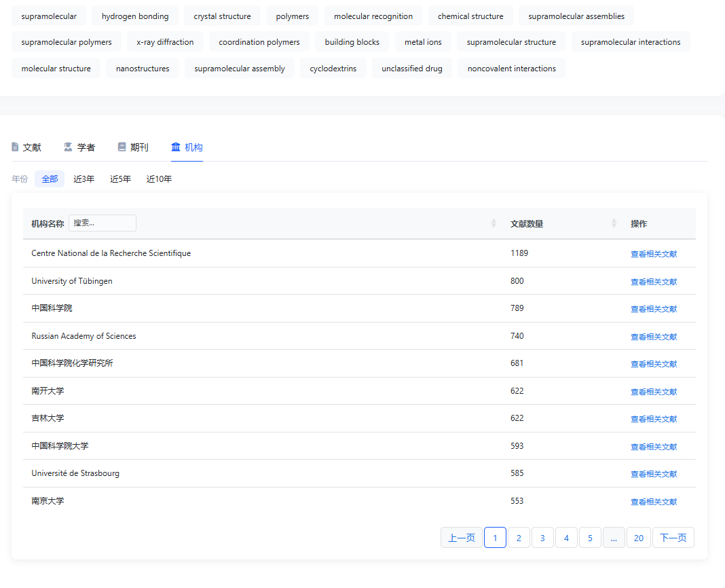Select the hydrogen bonding keyword tag
The height and width of the screenshot is (588, 725).
click(x=135, y=16)
